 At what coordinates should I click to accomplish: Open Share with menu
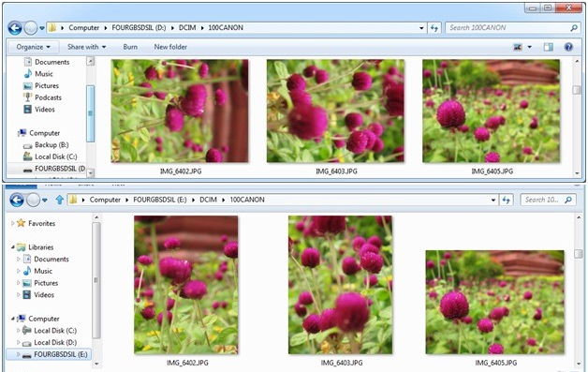coord(87,47)
